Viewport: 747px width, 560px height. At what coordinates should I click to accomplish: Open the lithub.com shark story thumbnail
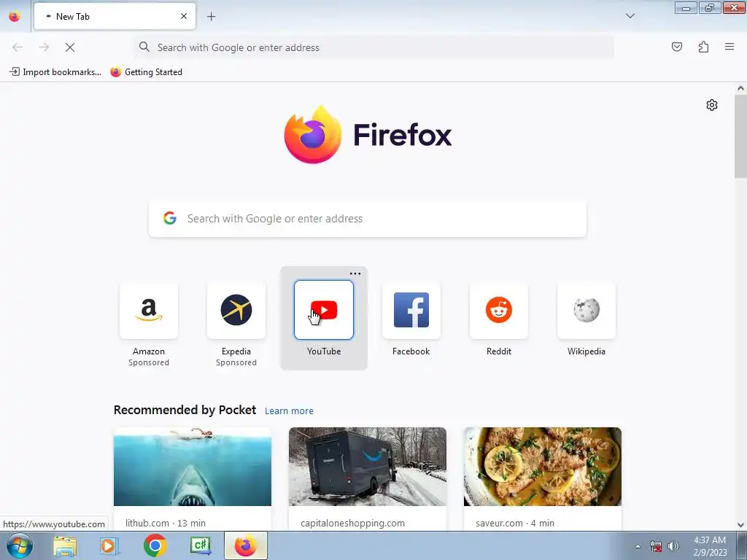click(x=193, y=467)
